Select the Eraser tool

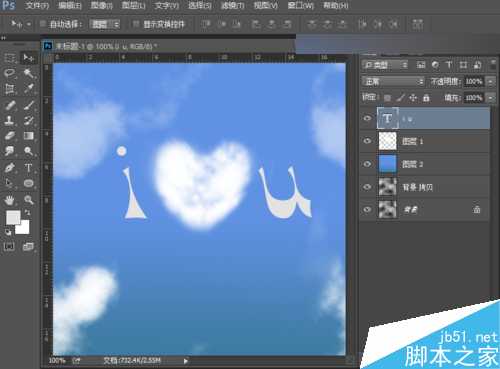(x=10, y=136)
